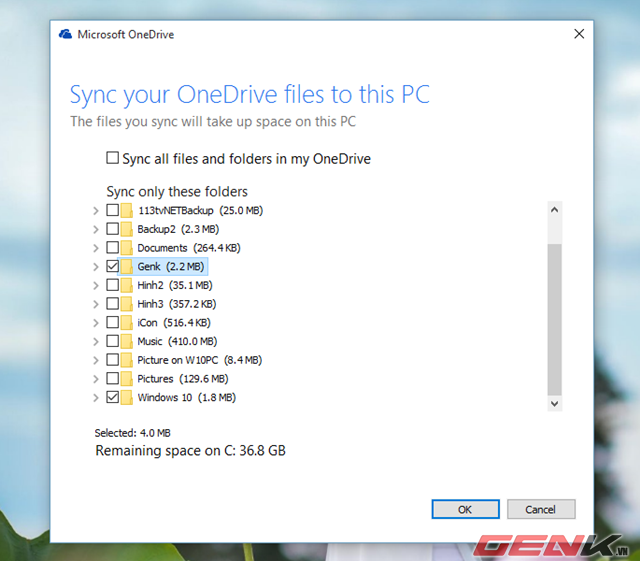Select the 'Hinh3 (357.2 KB)' row label
640x561 pixels.
(177, 304)
